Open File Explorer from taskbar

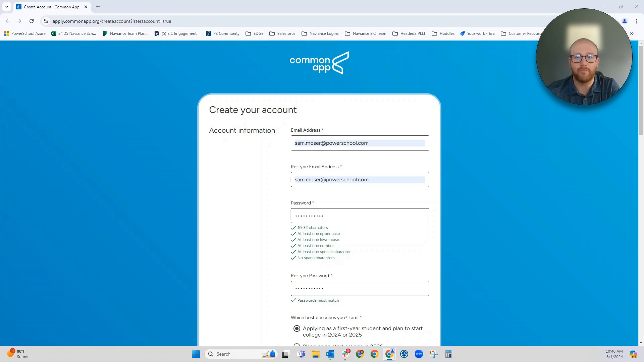(315, 354)
